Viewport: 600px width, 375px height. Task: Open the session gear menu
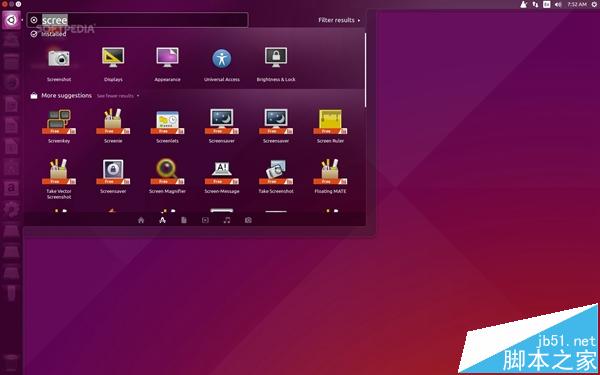coord(595,4)
